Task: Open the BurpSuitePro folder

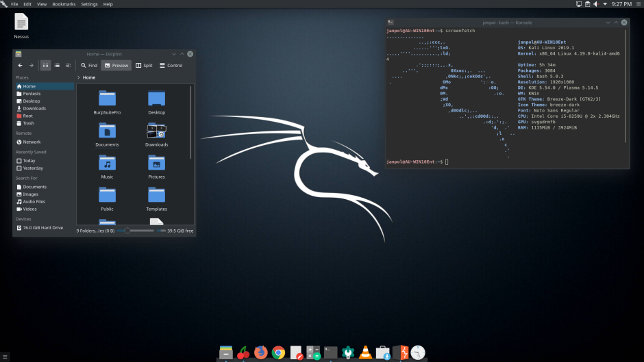Action: click(x=107, y=103)
